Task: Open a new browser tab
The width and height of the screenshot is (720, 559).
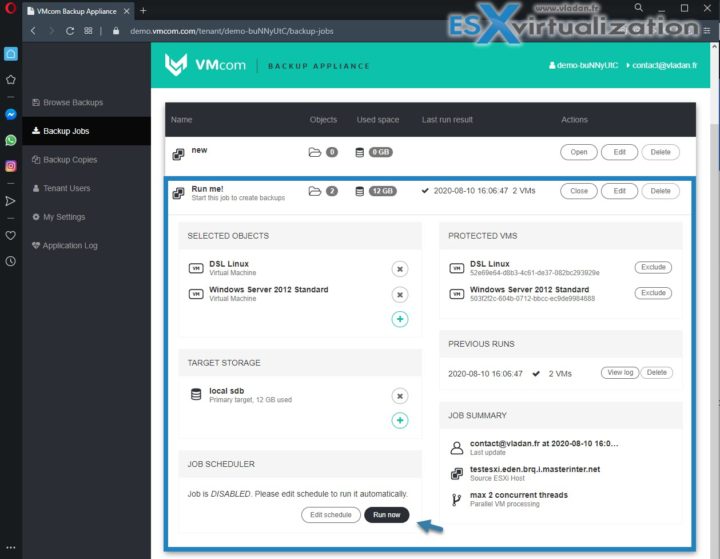Action: click(x=143, y=11)
